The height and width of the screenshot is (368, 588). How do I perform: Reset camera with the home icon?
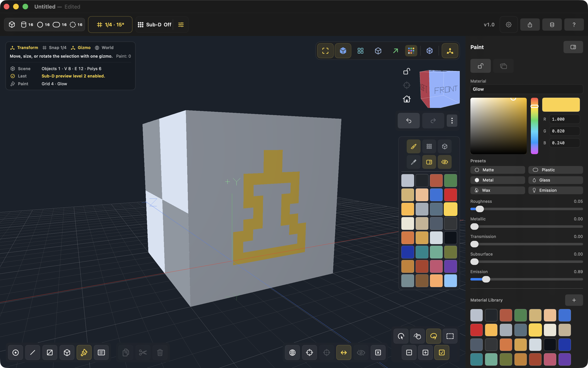point(407,99)
